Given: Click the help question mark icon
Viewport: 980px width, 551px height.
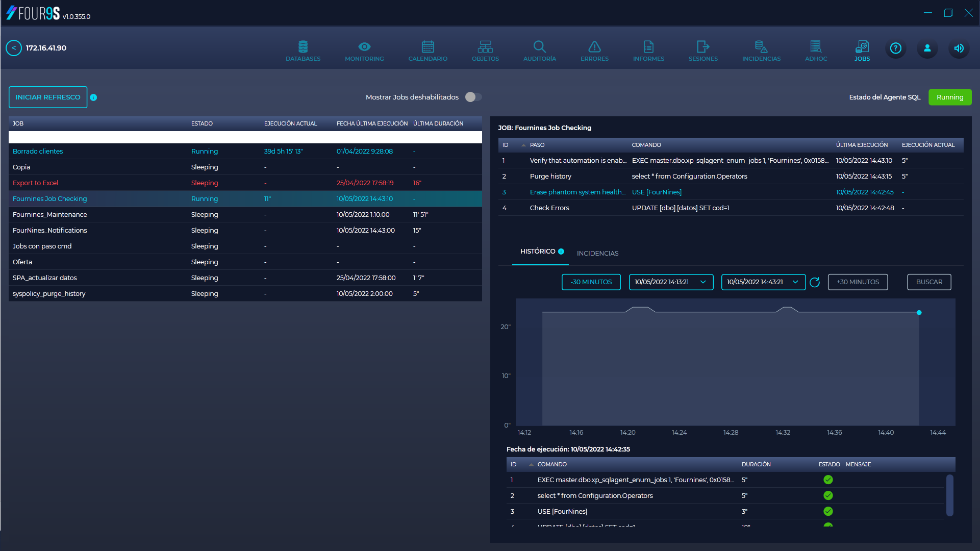Looking at the screenshot, I should 895,48.
